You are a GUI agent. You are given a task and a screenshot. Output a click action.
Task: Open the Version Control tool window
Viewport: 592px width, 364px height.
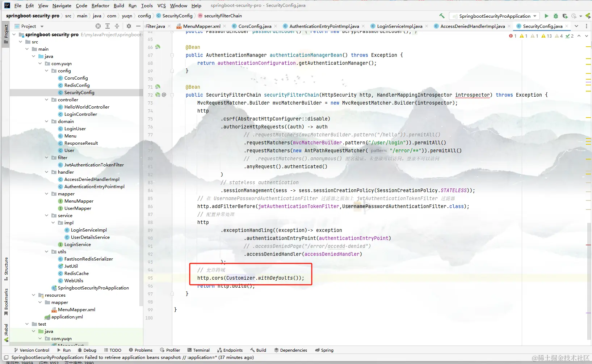[31, 350]
